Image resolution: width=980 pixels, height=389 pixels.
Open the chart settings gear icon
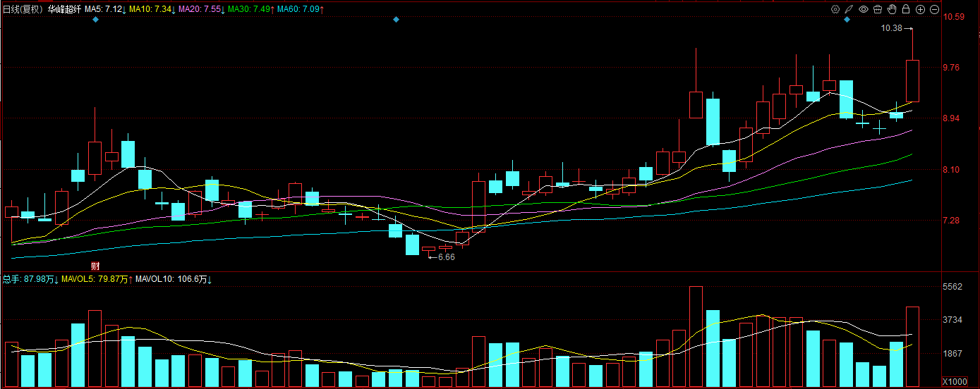click(x=835, y=9)
